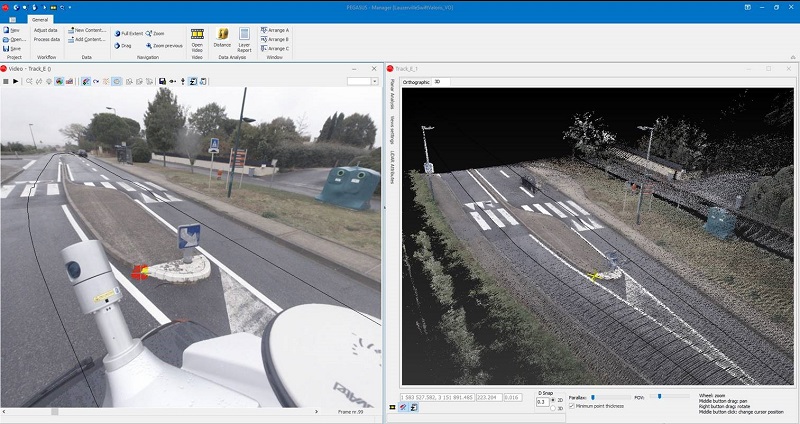Select the Distance measurement tool

click(x=222, y=38)
